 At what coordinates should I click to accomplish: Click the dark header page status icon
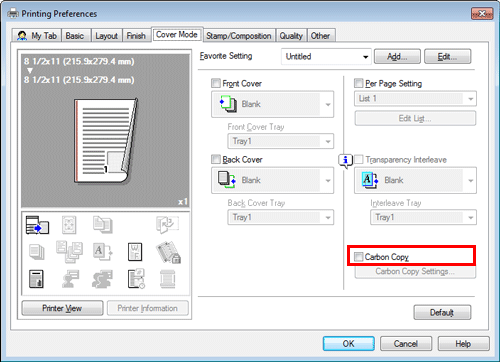click(36, 279)
